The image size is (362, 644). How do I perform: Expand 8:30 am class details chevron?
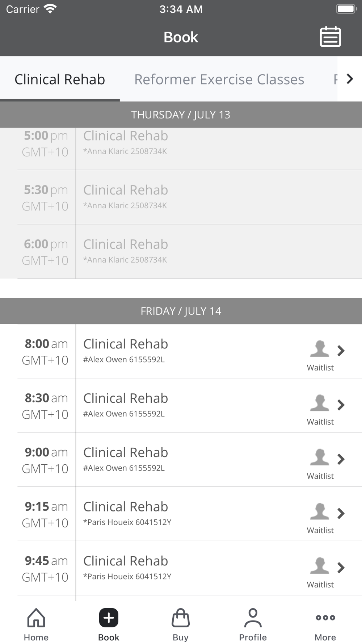tap(341, 405)
